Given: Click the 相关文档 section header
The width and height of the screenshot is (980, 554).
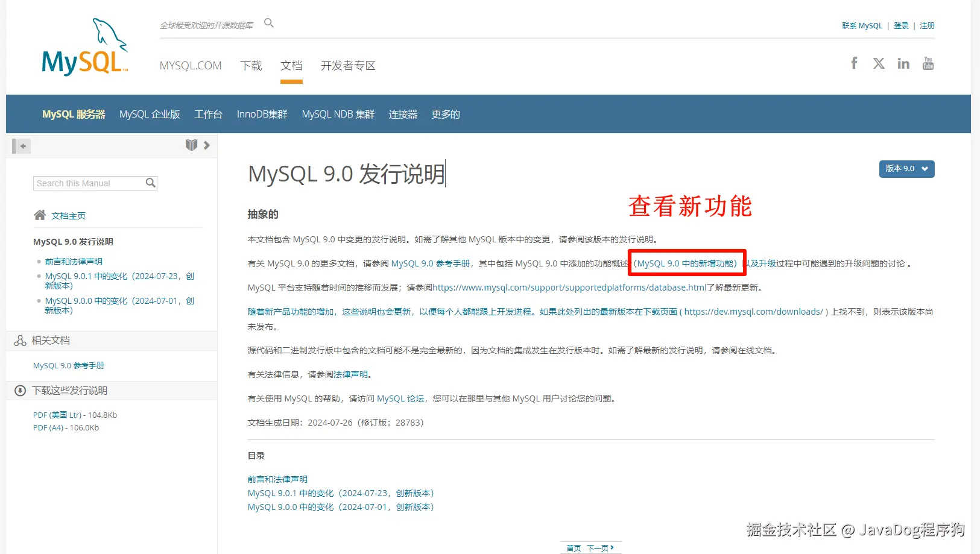Looking at the screenshot, I should click(x=112, y=341).
